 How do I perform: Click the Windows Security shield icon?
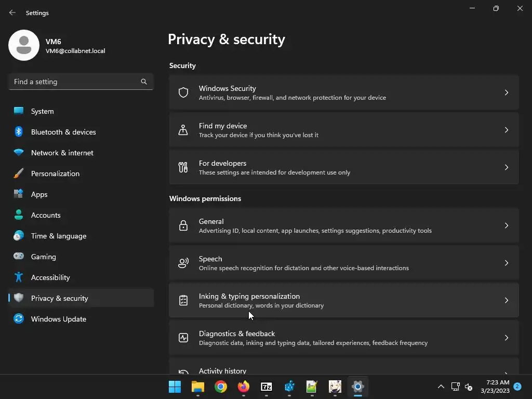[x=183, y=92]
